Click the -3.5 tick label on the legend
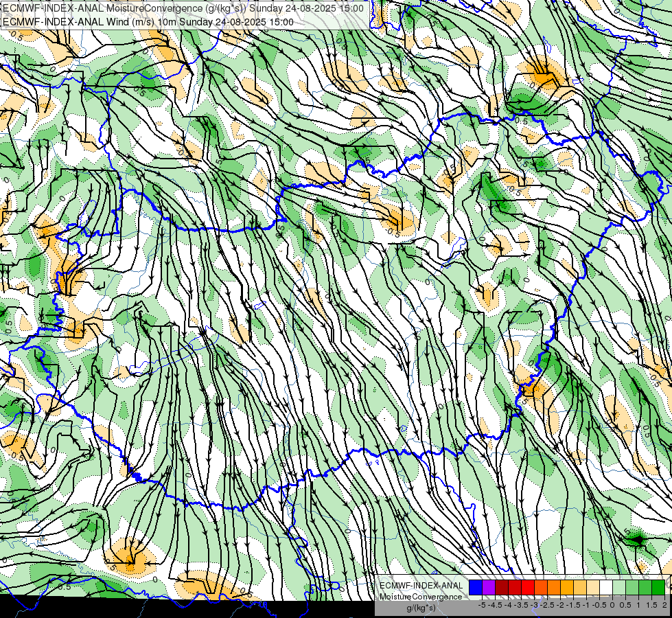672x618 pixels. pyautogui.click(x=522, y=605)
